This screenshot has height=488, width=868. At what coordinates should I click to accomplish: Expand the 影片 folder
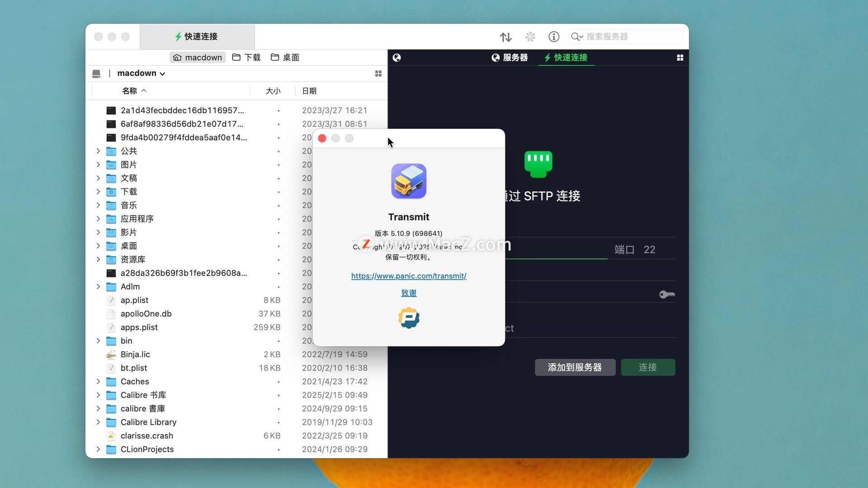coord(98,232)
